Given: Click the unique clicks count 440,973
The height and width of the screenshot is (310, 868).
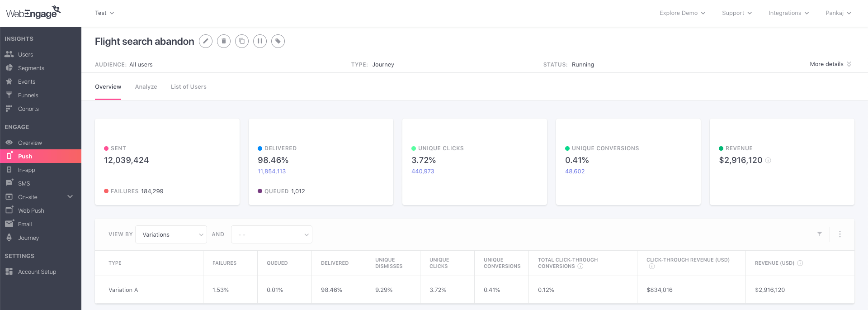Looking at the screenshot, I should [423, 172].
